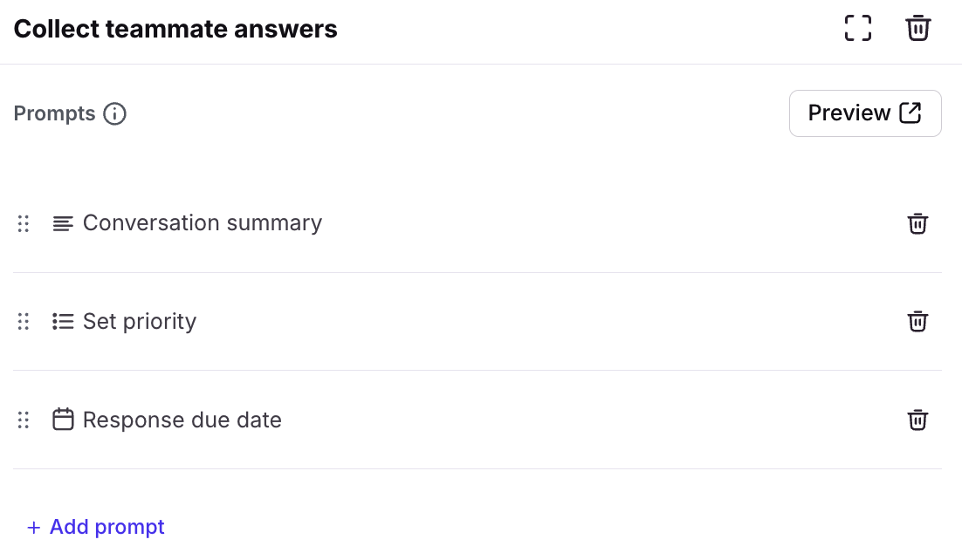Click the fullscreen expand icon

point(858,28)
